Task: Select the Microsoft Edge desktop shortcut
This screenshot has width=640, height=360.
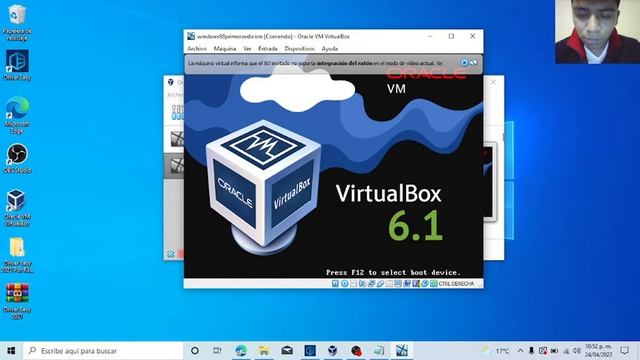Action: 17,115
